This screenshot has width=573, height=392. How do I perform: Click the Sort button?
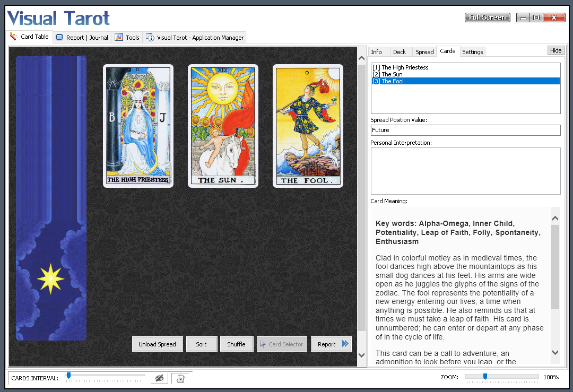(201, 344)
